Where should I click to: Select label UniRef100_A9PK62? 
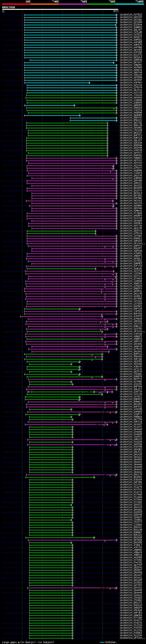point(131,40)
